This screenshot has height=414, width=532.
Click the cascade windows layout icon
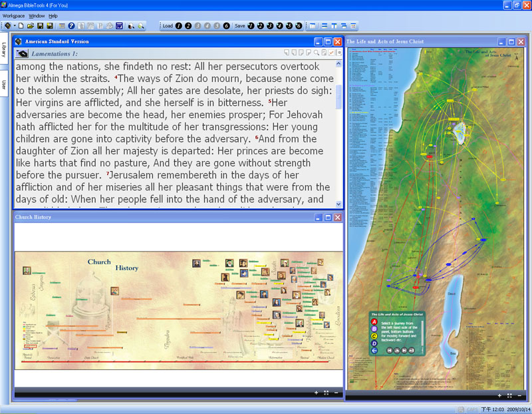(344, 26)
